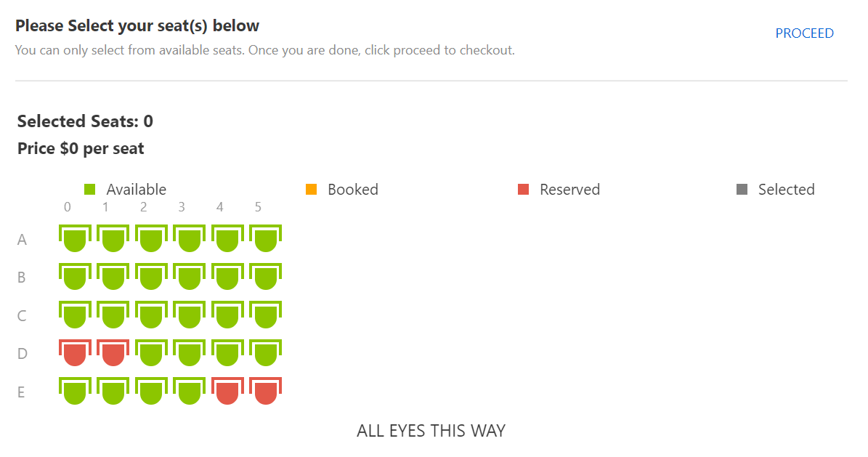868x457 pixels.
Task: Click reserved red seat D0
Action: 75,353
